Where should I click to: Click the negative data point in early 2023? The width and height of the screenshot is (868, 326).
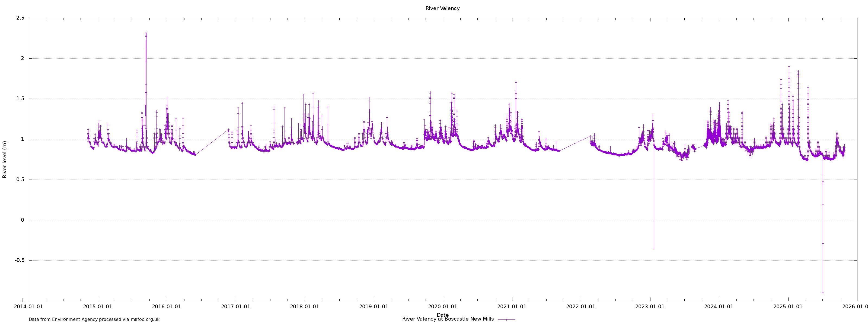[654, 248]
